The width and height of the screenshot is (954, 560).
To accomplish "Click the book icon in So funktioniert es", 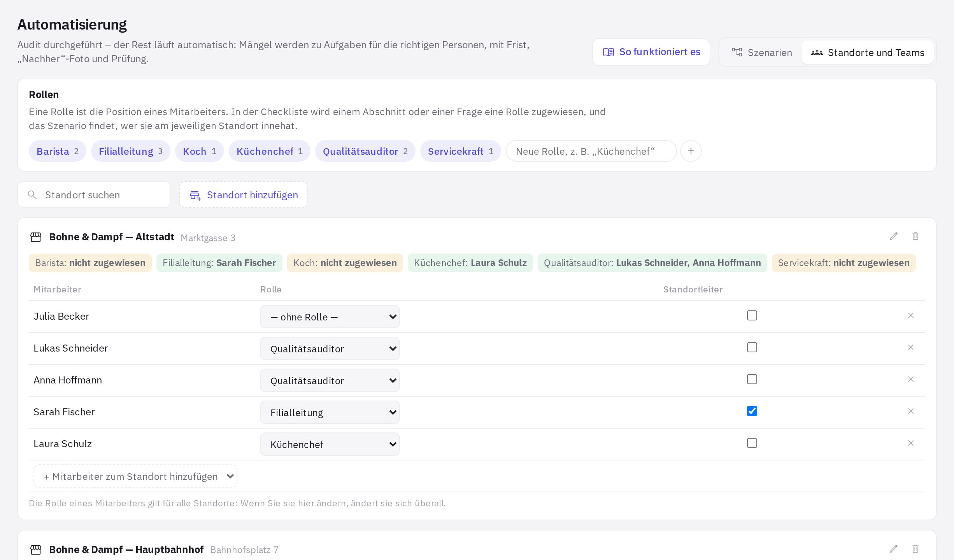I will 609,52.
